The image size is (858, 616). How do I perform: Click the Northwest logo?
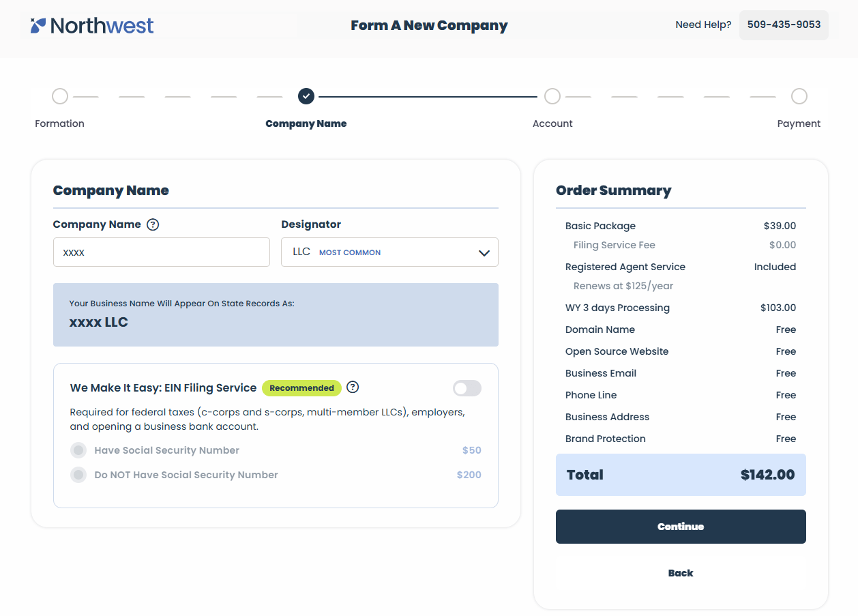click(92, 26)
